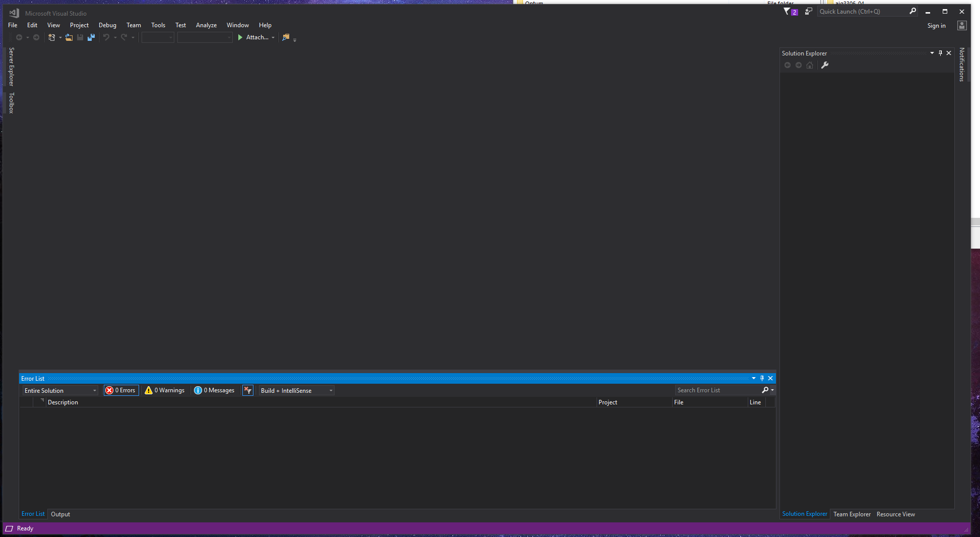Toggle the 0 Warnings filter
Viewport: 980px width, 537px height.
(165, 390)
